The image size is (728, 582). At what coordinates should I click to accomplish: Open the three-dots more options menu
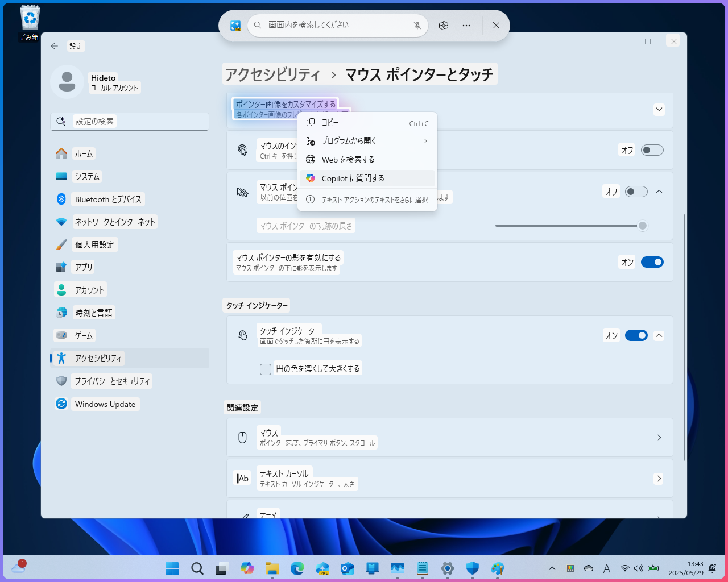click(466, 26)
